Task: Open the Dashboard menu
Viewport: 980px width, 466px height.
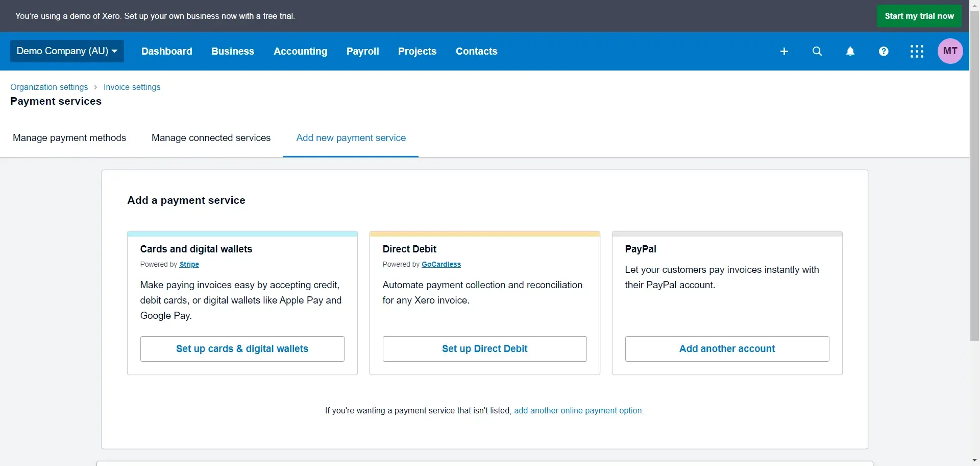Action: point(167,51)
